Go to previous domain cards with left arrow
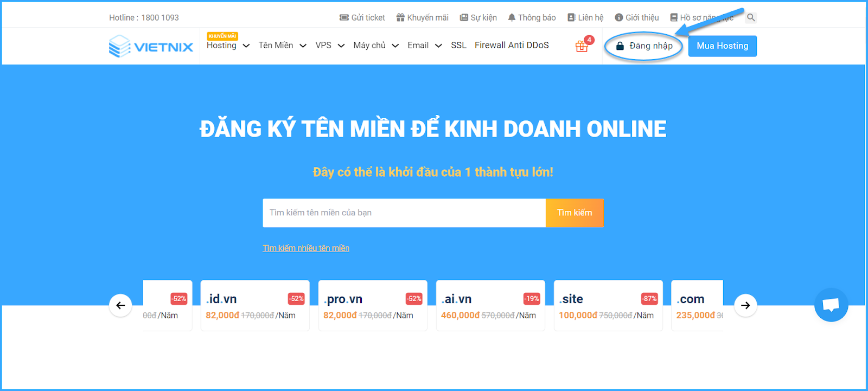 point(120,305)
